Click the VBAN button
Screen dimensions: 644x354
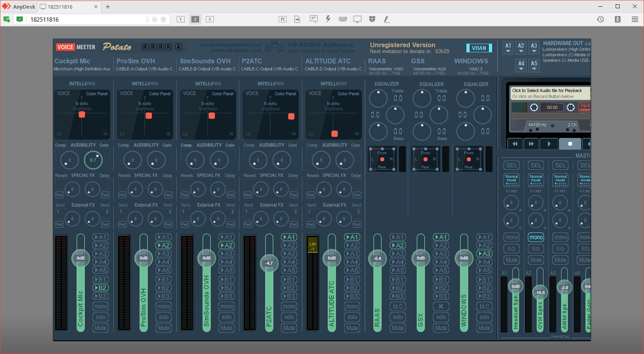point(479,48)
